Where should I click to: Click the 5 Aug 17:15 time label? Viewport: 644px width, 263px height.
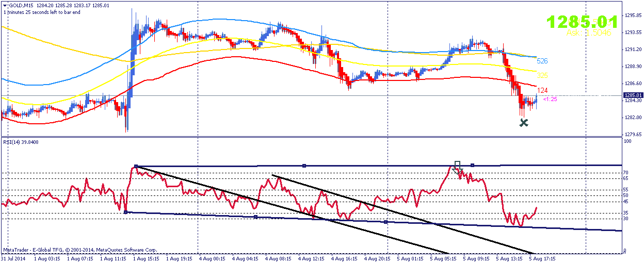coord(543,259)
